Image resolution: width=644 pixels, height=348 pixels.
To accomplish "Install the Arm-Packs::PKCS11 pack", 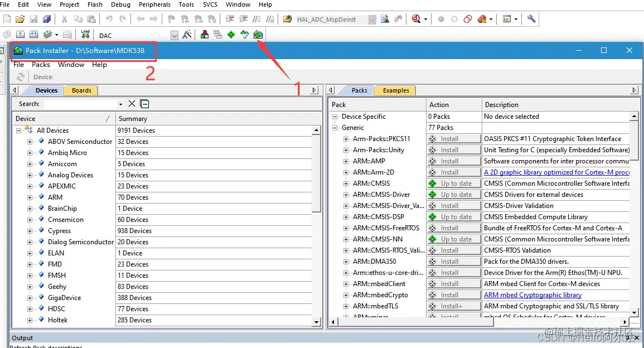I will coord(454,139).
